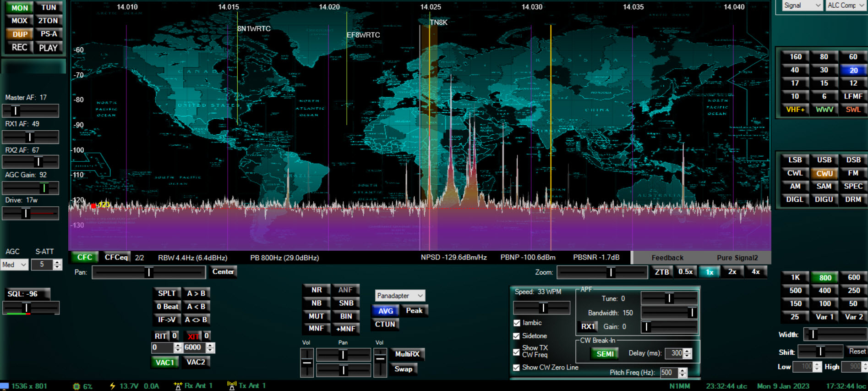Image resolution: width=868 pixels, height=391 pixels.
Task: Toggle the MON monitor button
Action: point(20,8)
